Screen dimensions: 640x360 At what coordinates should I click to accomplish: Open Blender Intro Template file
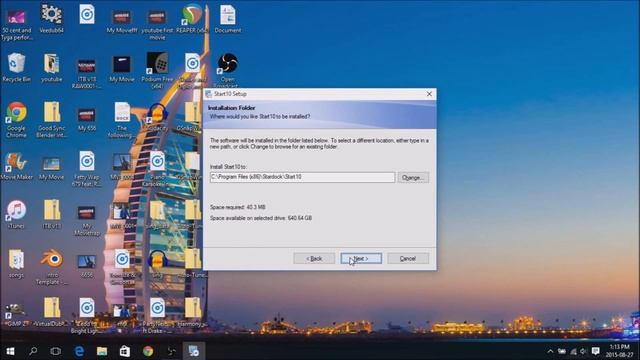[51, 267]
